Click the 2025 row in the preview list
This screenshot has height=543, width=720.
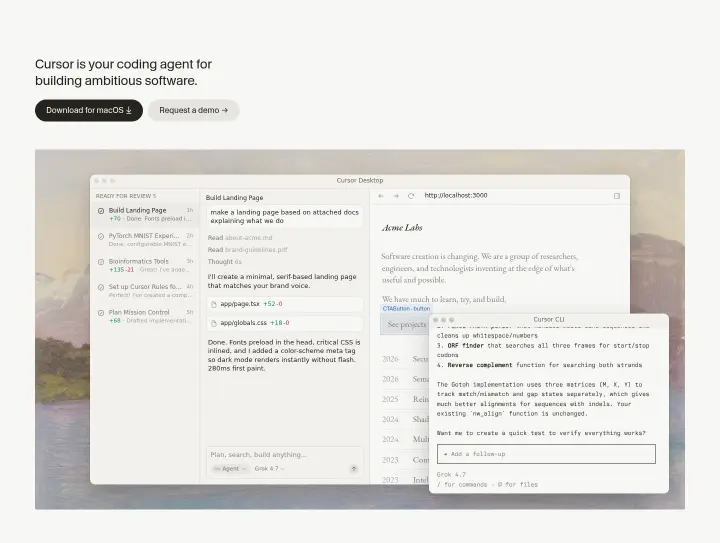pos(404,399)
